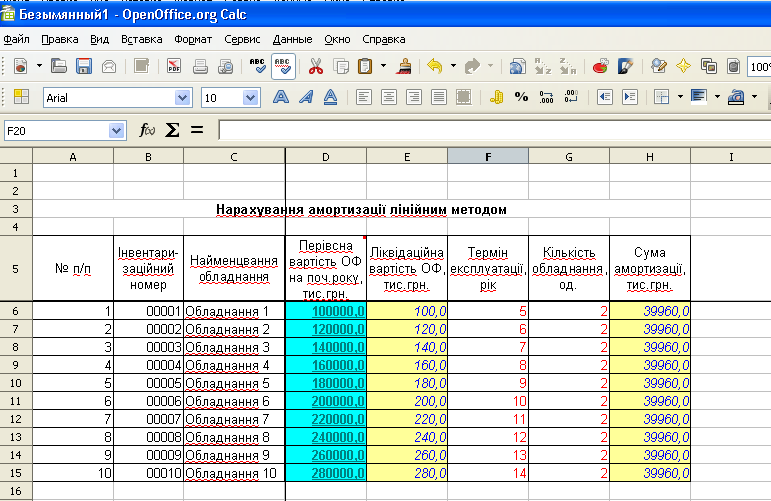Click the Sum sigma button
Viewport: 771px width, 501px height.
tap(172, 130)
